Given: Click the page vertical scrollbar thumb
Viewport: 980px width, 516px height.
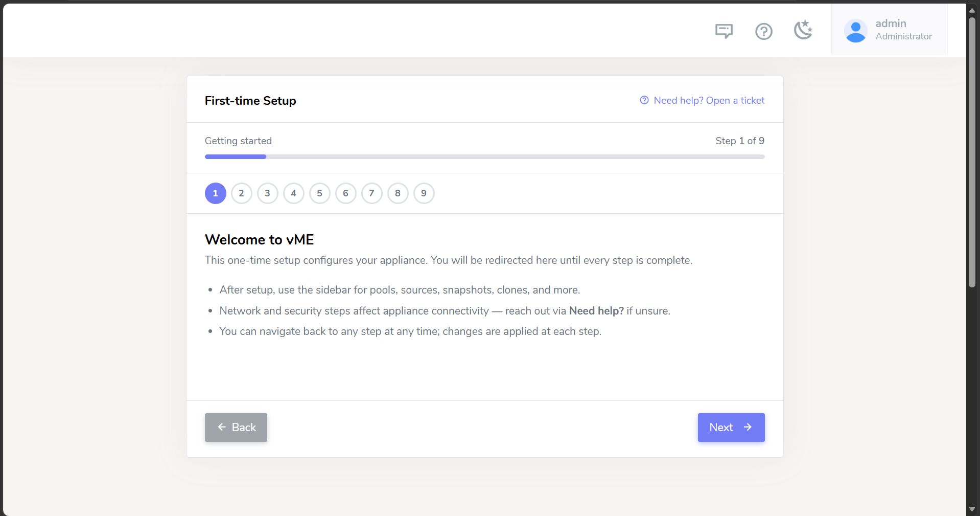Looking at the screenshot, I should 972,152.
